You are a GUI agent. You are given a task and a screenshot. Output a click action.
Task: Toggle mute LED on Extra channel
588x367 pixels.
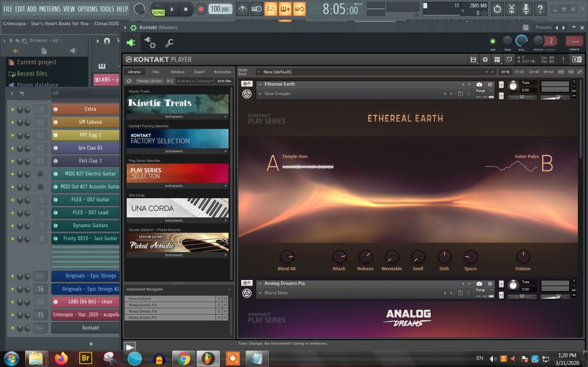coord(12,109)
